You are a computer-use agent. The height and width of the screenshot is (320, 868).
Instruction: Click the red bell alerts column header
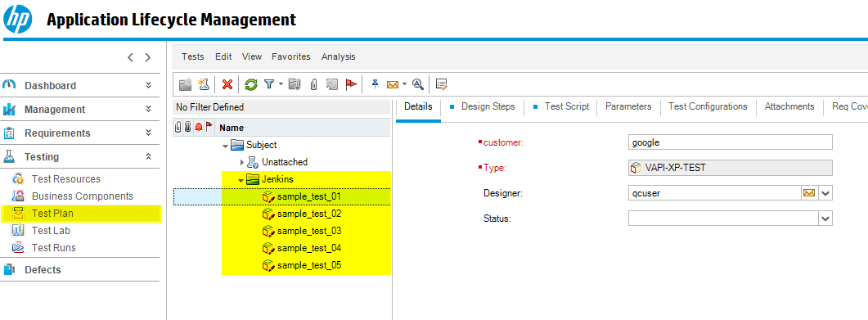click(x=198, y=127)
